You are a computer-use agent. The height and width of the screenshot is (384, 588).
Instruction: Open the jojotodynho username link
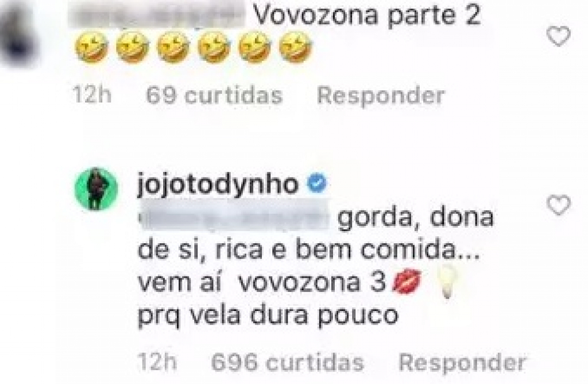218,184
